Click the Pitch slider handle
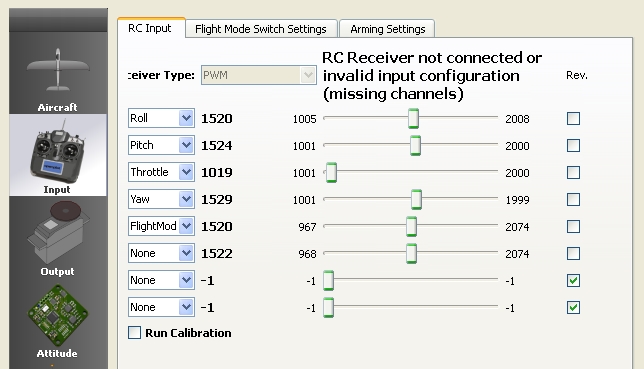 tap(415, 145)
